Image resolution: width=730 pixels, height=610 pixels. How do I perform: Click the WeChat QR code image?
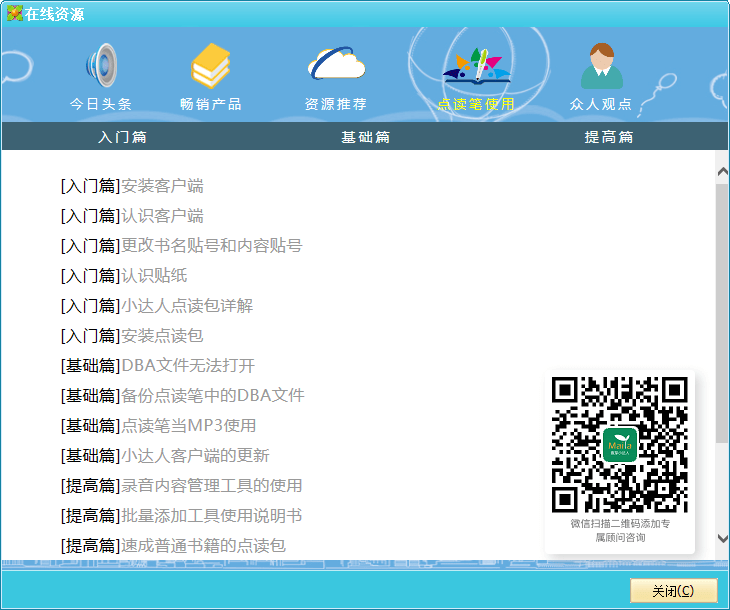(x=620, y=444)
